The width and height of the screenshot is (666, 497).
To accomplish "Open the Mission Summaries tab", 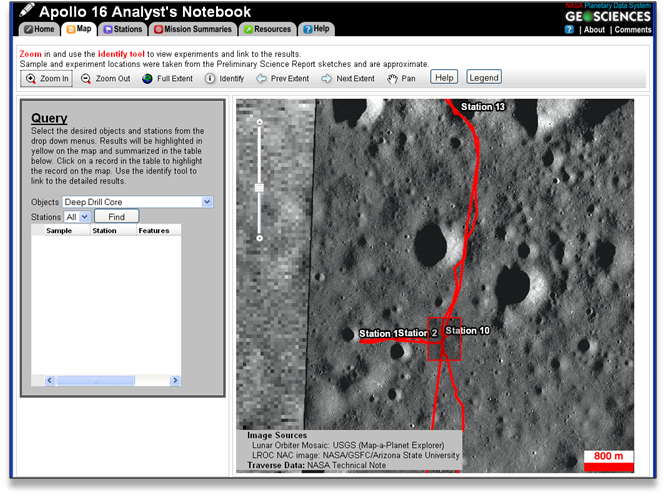I will click(193, 29).
